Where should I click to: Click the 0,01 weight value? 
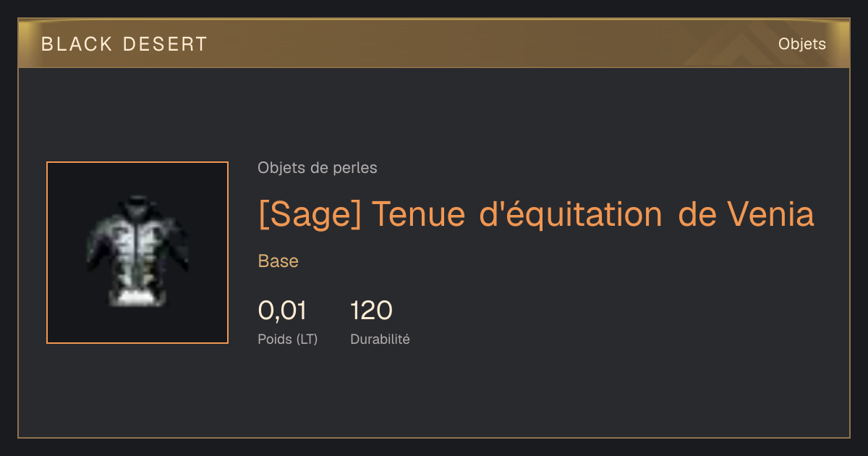tap(282, 311)
